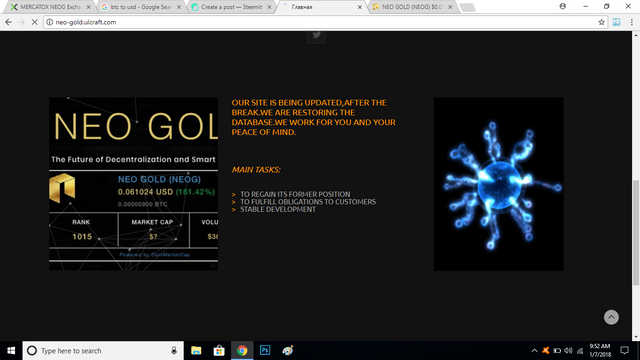The width and height of the screenshot is (640, 360).
Task: Click the scrollbar up arrow
Action: pos(636,35)
